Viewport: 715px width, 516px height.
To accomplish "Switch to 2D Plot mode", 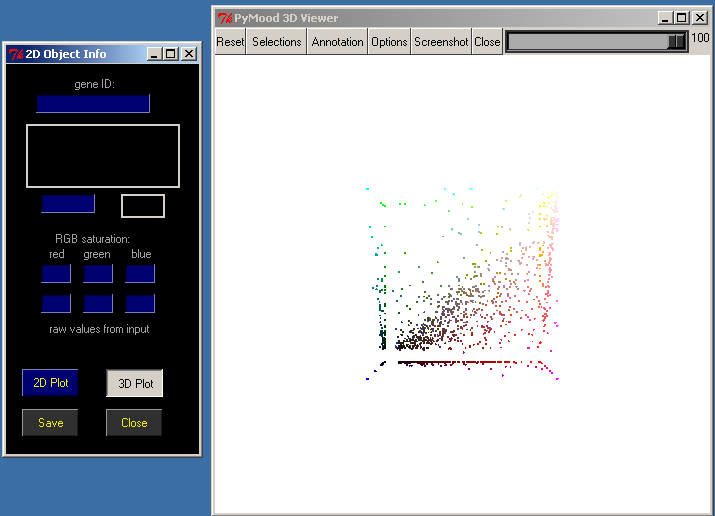I will click(50, 382).
